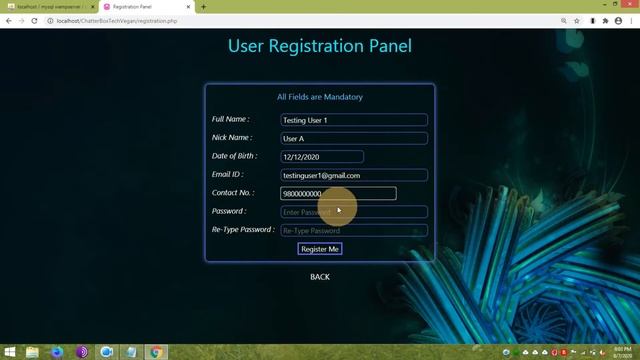Click the Full Name input field
The height and width of the screenshot is (360, 640).
[354, 120]
